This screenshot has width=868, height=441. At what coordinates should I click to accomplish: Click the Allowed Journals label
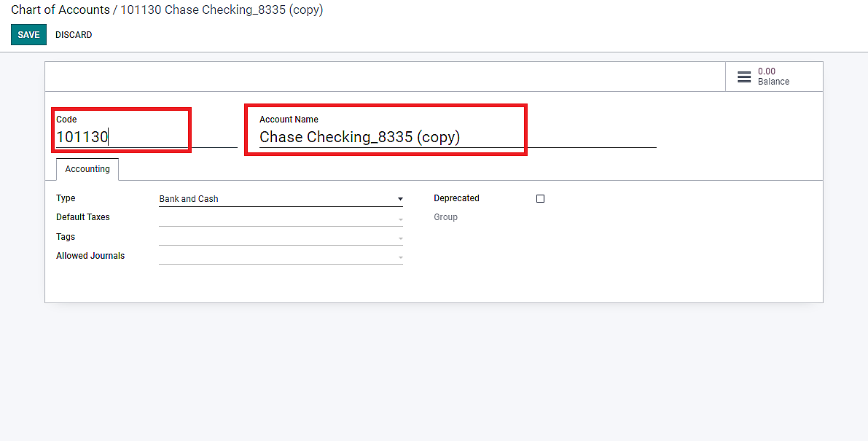pyautogui.click(x=90, y=256)
